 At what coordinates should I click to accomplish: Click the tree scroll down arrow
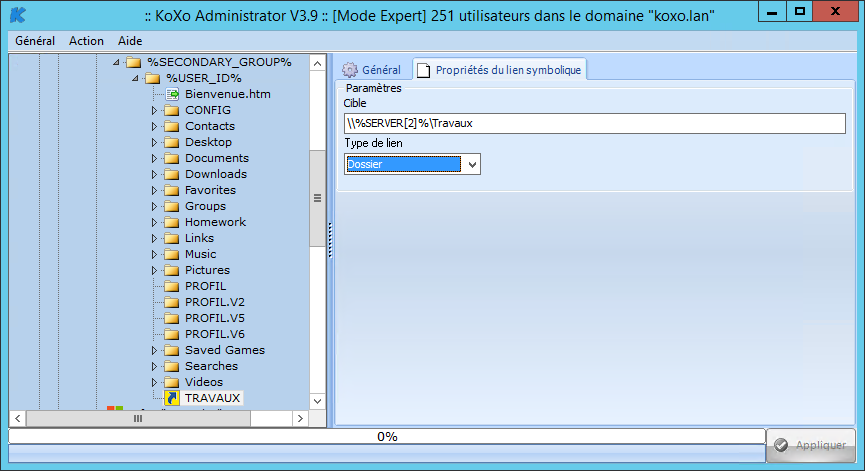pos(317,402)
